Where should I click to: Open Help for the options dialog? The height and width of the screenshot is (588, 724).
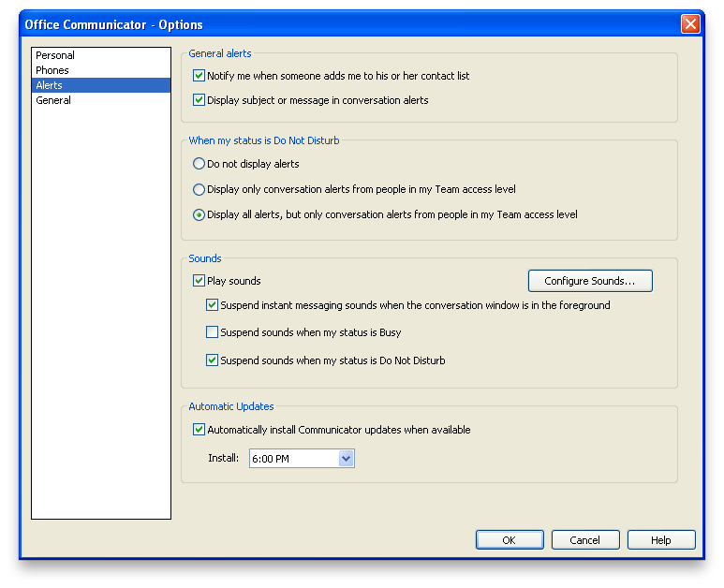click(x=660, y=540)
